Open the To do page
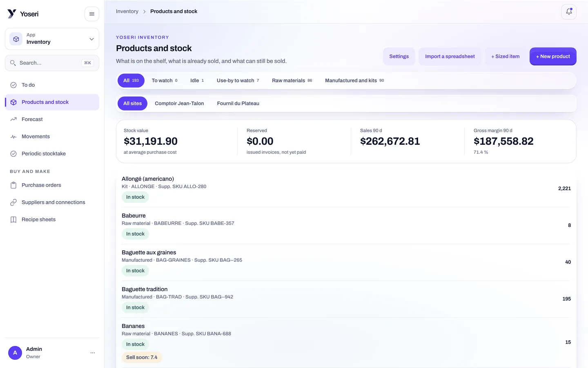The height and width of the screenshot is (368, 588). pos(52,85)
